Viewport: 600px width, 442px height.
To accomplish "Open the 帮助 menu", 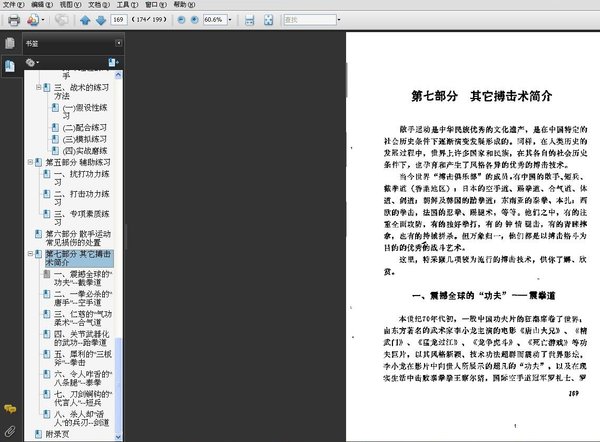I will point(184,5).
